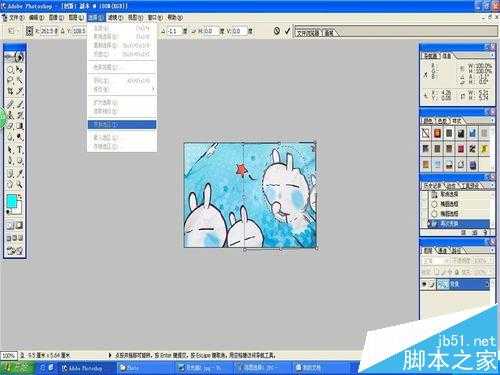
Task: Open the Styles panel options arrow
Action: pyautogui.click(x=492, y=120)
